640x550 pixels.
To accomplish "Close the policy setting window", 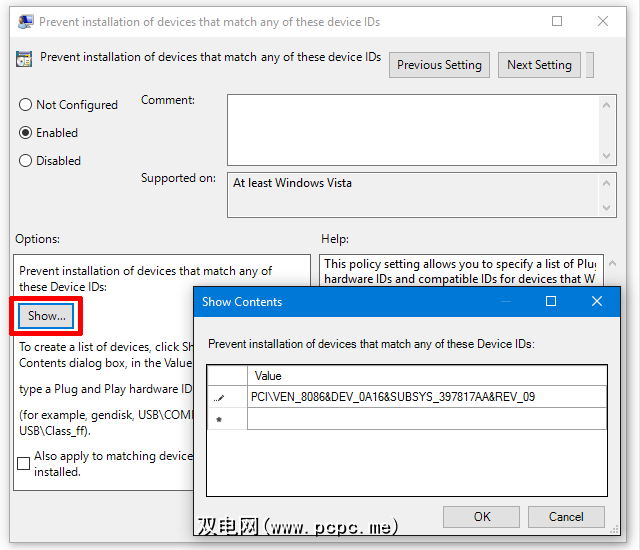I will point(603,21).
